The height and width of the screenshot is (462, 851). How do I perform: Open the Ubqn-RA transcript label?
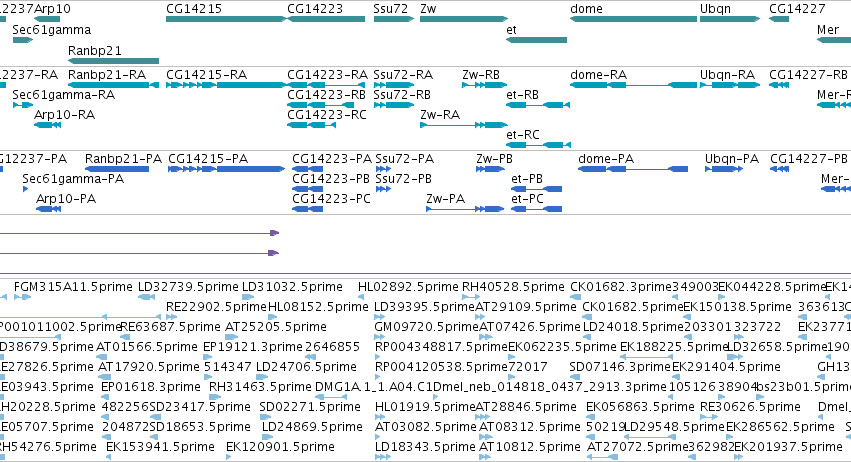(727, 74)
